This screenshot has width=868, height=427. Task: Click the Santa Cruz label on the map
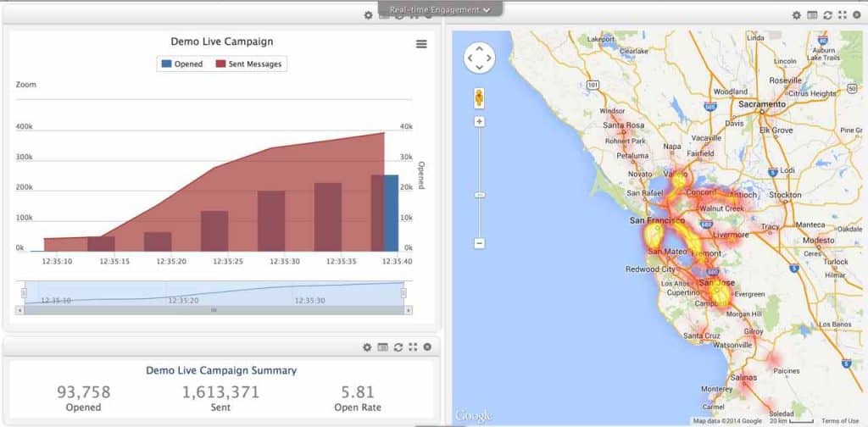pos(701,335)
